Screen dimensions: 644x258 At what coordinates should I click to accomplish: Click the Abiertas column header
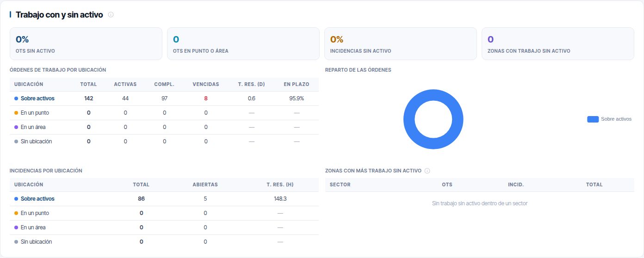(205, 184)
